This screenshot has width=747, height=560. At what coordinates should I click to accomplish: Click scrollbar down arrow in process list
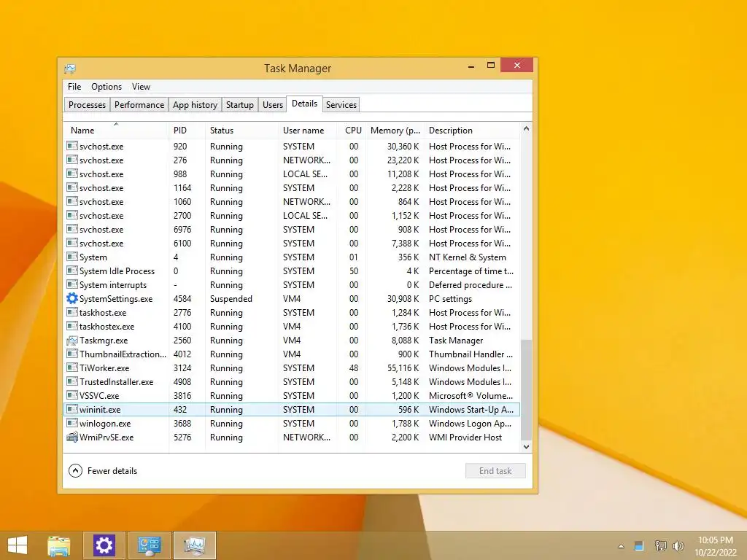527,447
